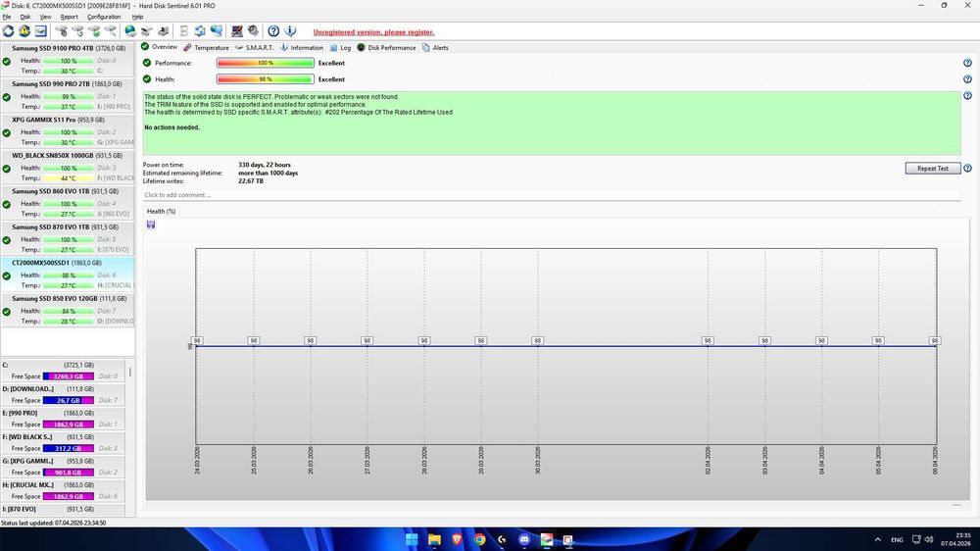980x551 pixels.
Task: Select Samsung SSD 870 EVO 1TB disk
Action: coord(68,237)
